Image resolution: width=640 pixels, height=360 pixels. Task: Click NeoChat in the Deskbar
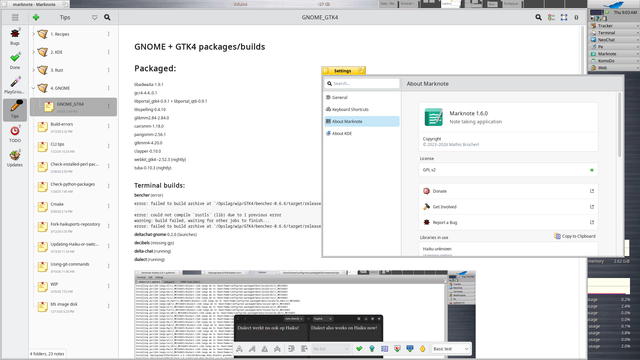click(x=613, y=40)
